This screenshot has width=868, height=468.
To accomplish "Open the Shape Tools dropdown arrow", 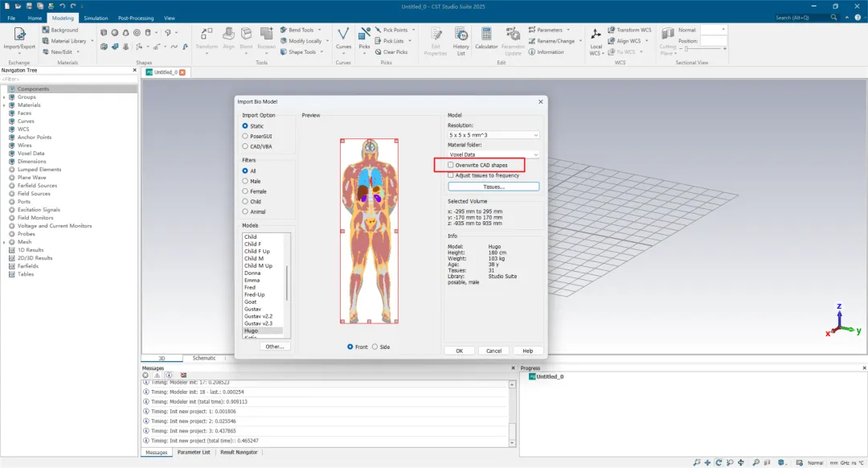I will [x=321, y=52].
